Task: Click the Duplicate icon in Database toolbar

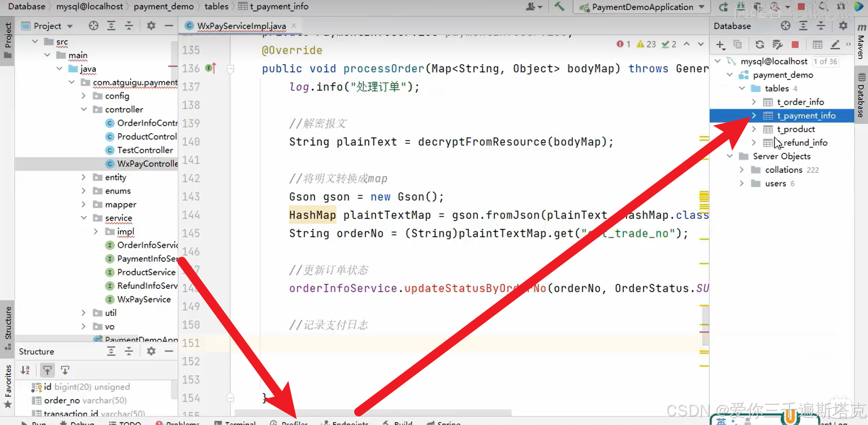Action: [737, 44]
